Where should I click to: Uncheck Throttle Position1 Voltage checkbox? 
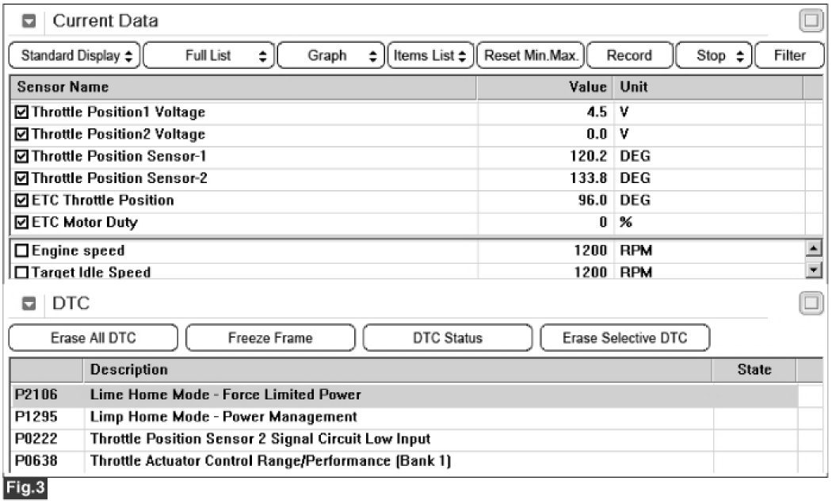(x=21, y=113)
